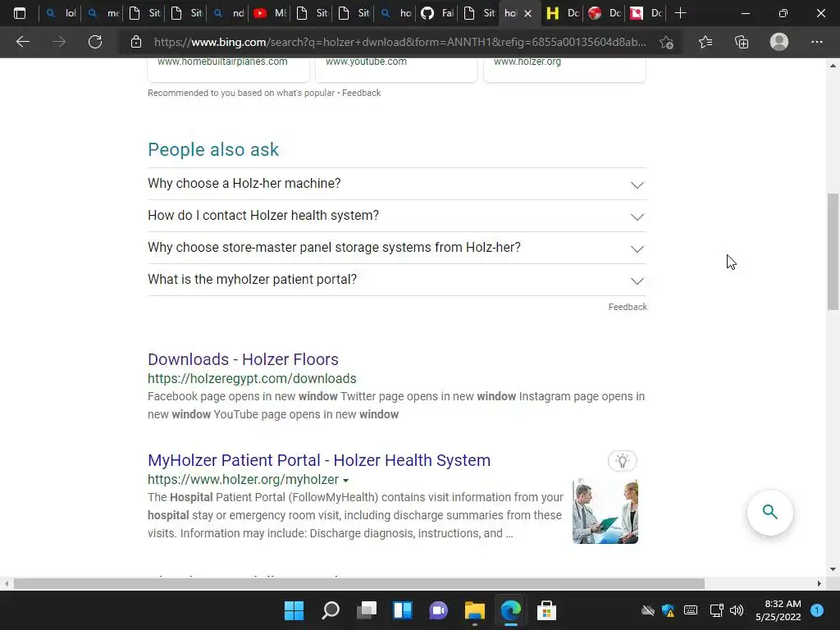Click the crossed-out cloud tray icon
Screen dimensions: 840x630
[648, 610]
